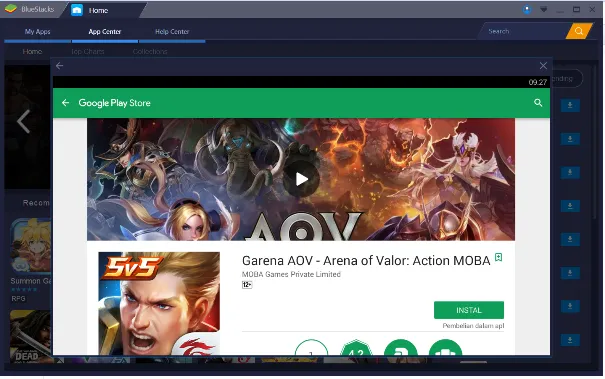Click the second download icon in right list
Viewport: 605px width, 379px height.
pyautogui.click(x=570, y=139)
